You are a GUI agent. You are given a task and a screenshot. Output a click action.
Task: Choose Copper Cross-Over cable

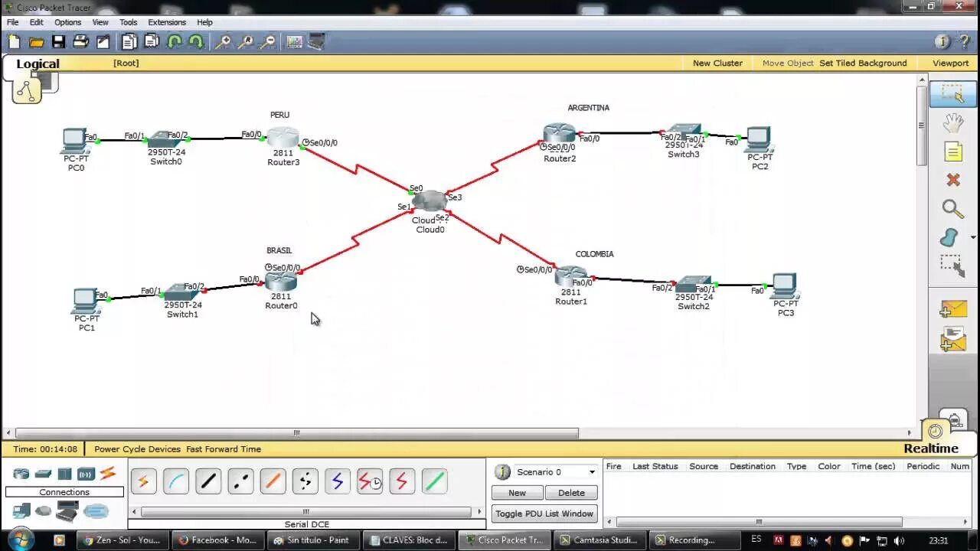coord(240,481)
